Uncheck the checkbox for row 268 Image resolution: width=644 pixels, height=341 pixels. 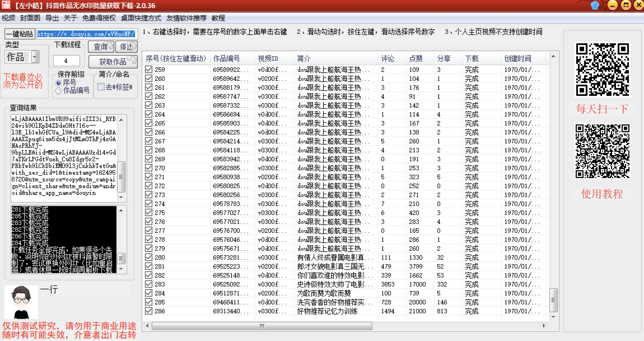pos(149,150)
